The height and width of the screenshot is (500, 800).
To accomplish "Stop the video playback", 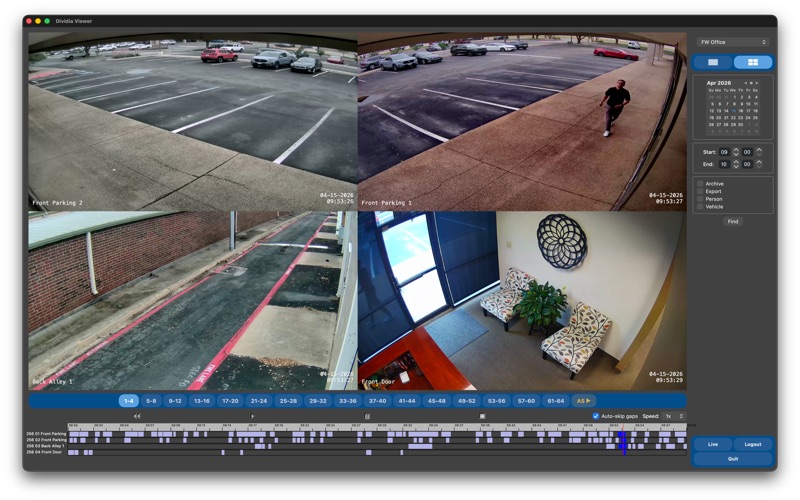I will (x=482, y=416).
